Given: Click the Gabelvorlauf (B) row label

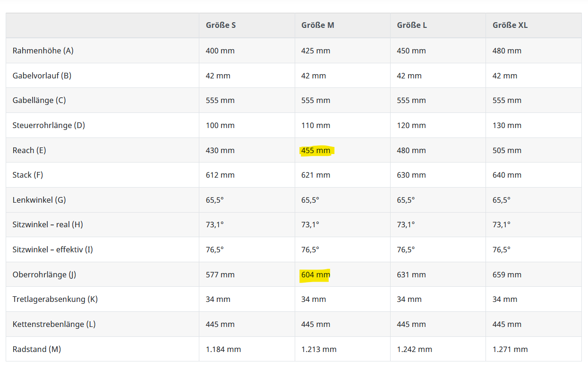Looking at the screenshot, I should [x=42, y=76].
